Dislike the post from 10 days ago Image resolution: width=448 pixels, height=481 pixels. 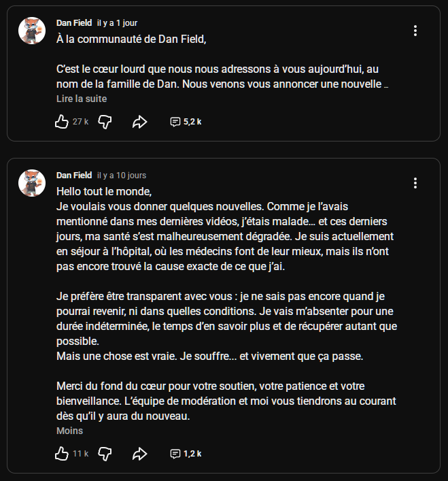click(x=105, y=453)
